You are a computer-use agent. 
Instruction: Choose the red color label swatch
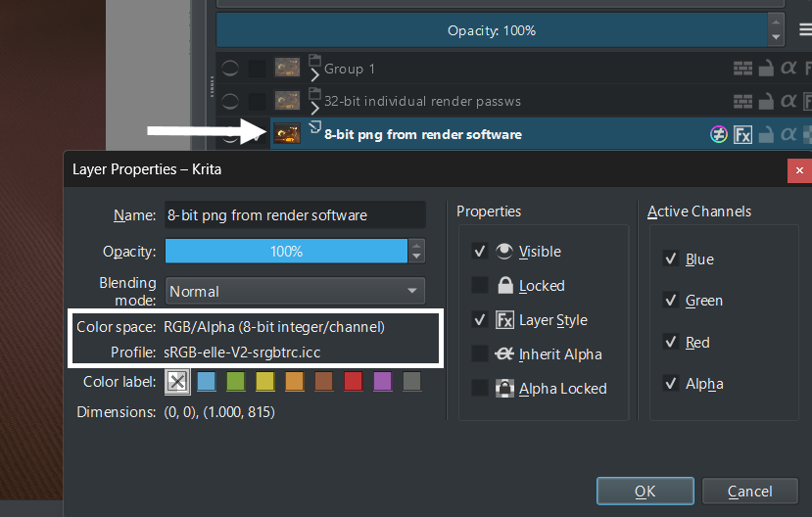coord(354,381)
